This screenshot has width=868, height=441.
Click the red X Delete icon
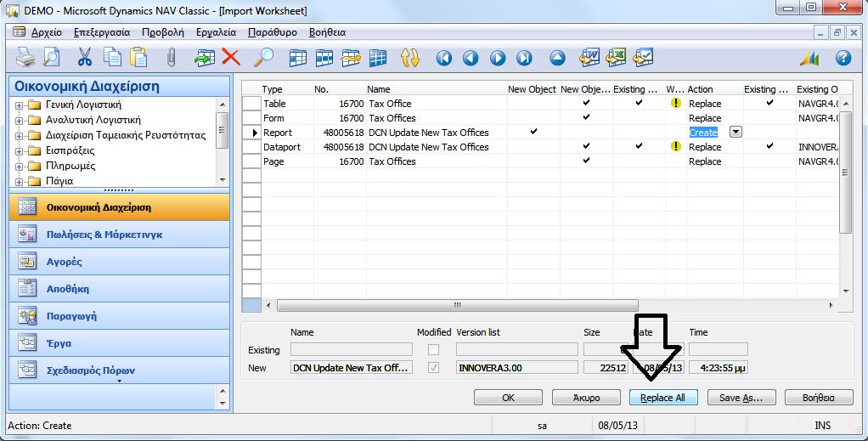pyautogui.click(x=231, y=57)
